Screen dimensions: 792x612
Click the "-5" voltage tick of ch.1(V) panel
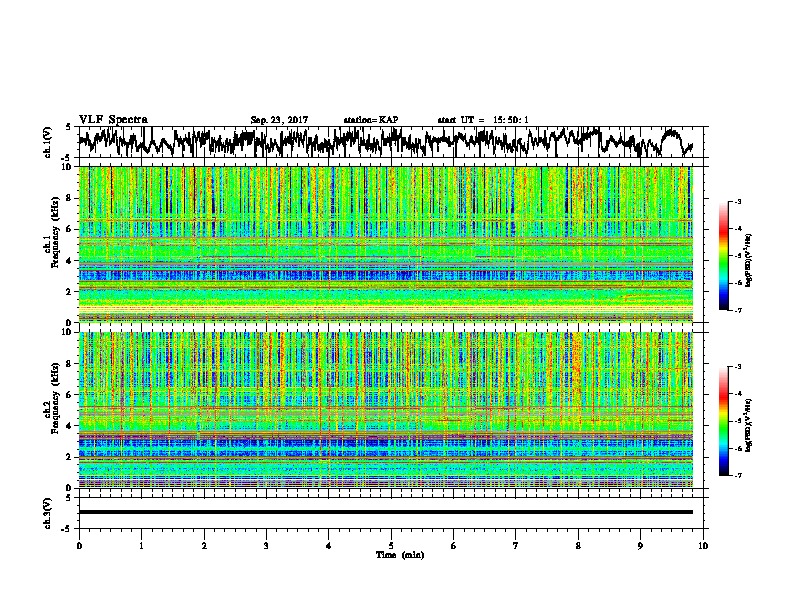coord(67,157)
